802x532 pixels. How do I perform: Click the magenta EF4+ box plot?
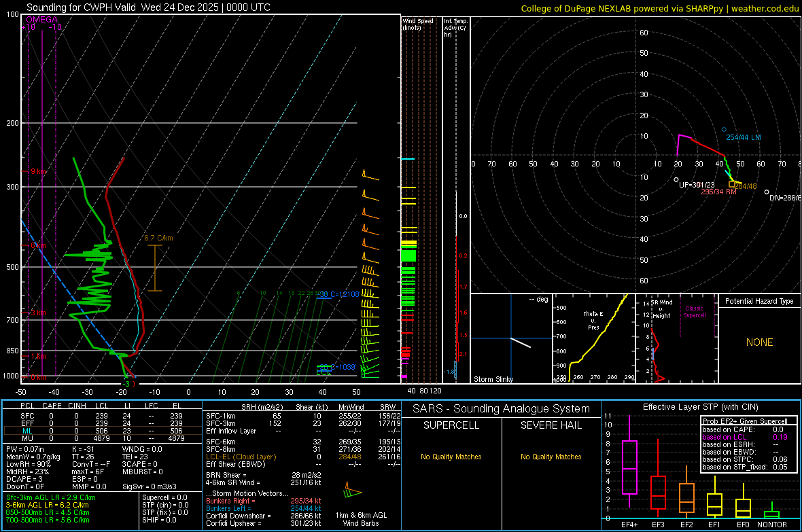629,467
